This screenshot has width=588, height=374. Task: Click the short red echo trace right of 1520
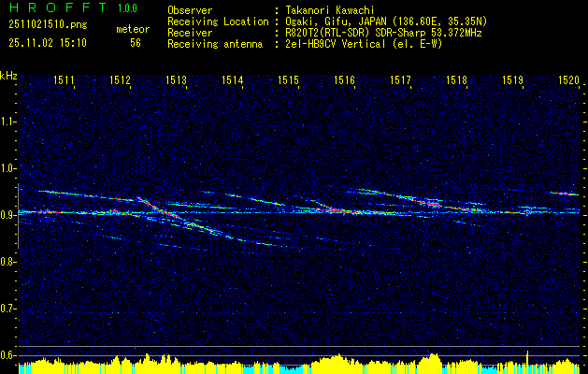coord(565,194)
